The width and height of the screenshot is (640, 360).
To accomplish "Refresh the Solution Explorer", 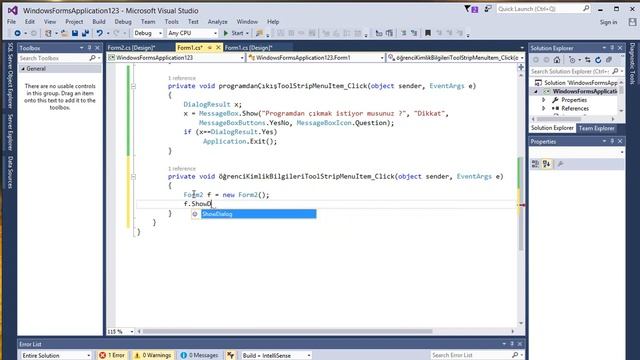I will click(x=598, y=60).
